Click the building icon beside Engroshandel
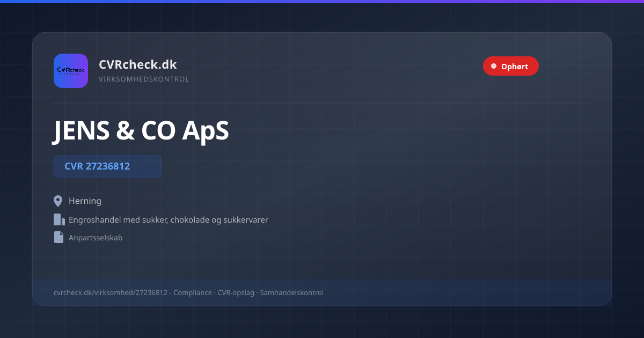This screenshot has height=338, width=644. (59, 219)
